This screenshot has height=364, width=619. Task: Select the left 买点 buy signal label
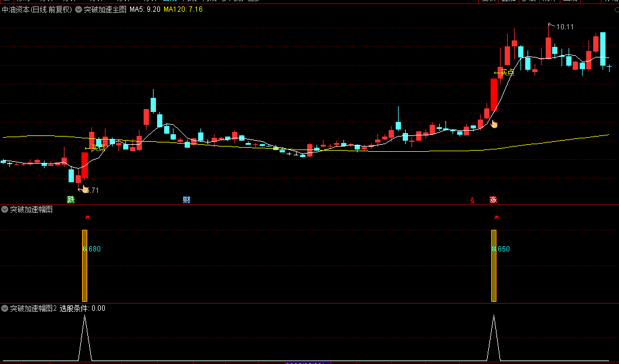(x=95, y=148)
